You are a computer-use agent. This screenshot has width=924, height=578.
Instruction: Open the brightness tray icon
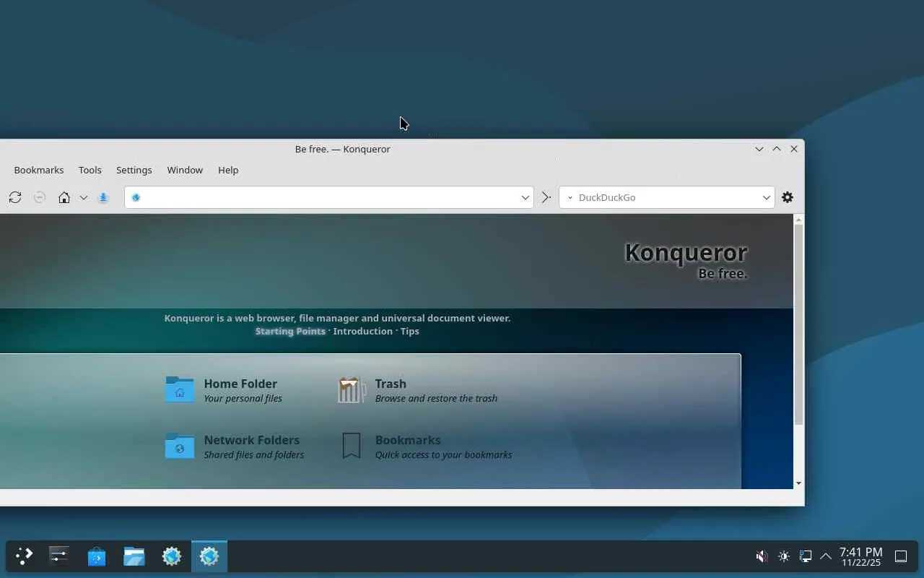pyautogui.click(x=784, y=556)
